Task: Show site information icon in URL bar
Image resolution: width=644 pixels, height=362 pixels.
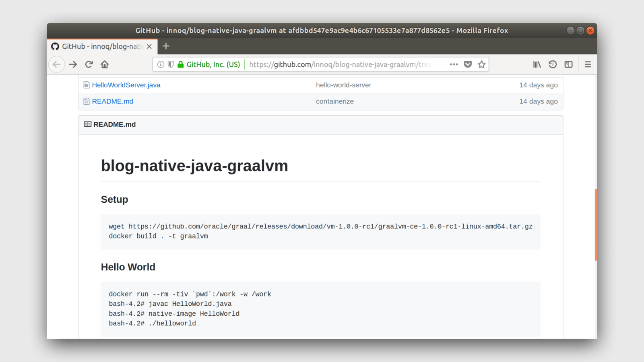Action: click(161, 64)
